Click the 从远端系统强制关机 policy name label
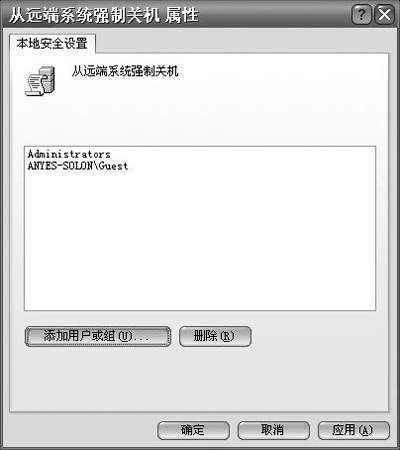The height and width of the screenshot is (450, 400). (125, 71)
